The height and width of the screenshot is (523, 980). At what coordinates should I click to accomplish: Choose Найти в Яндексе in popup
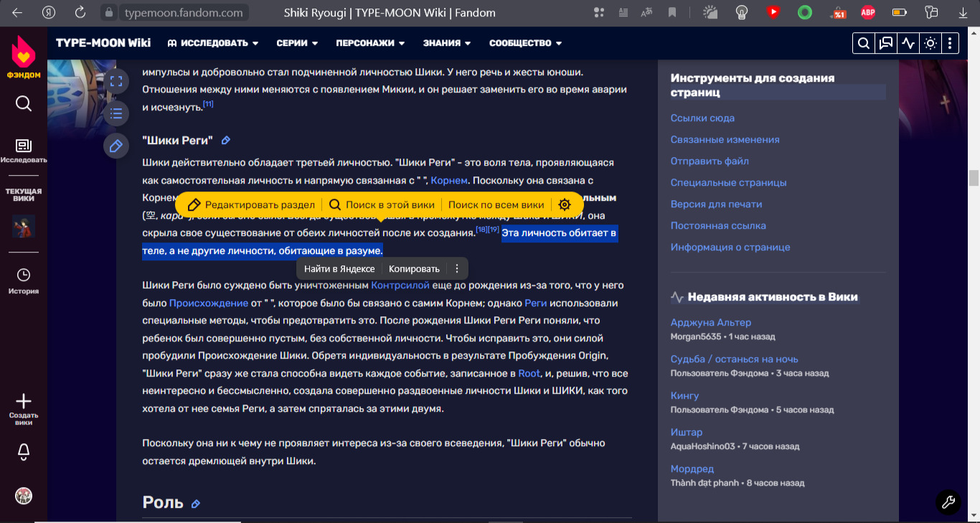(339, 269)
